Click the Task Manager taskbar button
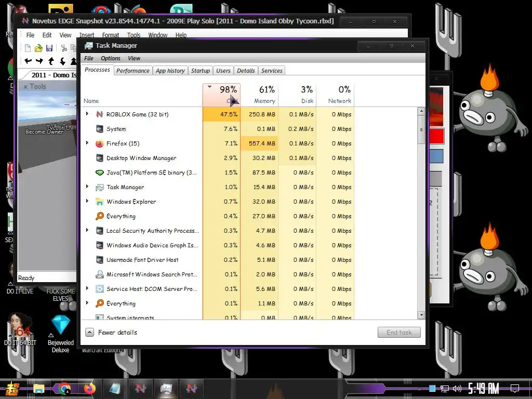532x399 pixels. pos(166,389)
